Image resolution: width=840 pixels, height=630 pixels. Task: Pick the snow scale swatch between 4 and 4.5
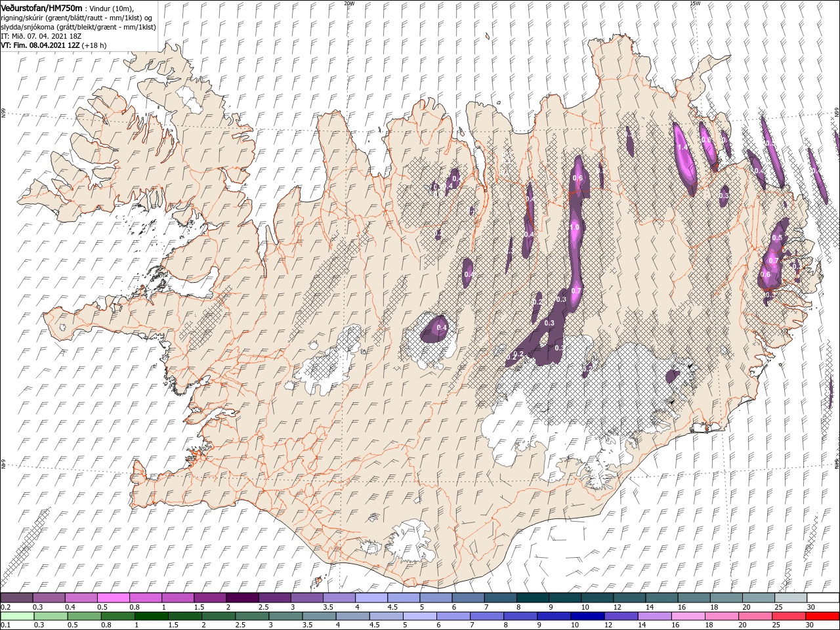(371, 597)
